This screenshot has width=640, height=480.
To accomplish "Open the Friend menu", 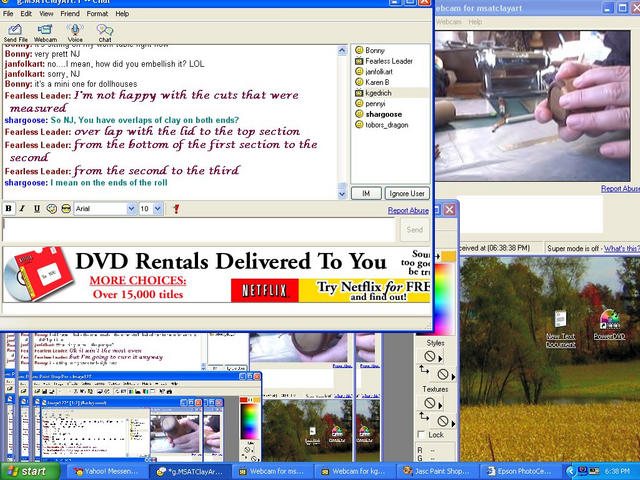I will 70,13.
